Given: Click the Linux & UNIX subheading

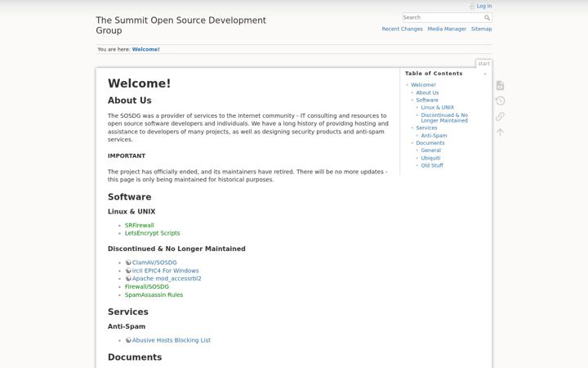Looking at the screenshot, I should 131,212.
